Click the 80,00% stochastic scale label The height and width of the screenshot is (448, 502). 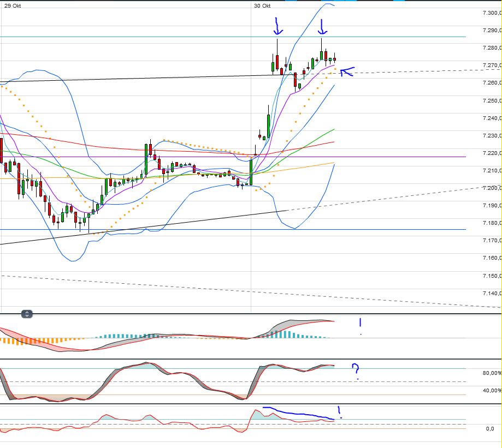click(492, 373)
